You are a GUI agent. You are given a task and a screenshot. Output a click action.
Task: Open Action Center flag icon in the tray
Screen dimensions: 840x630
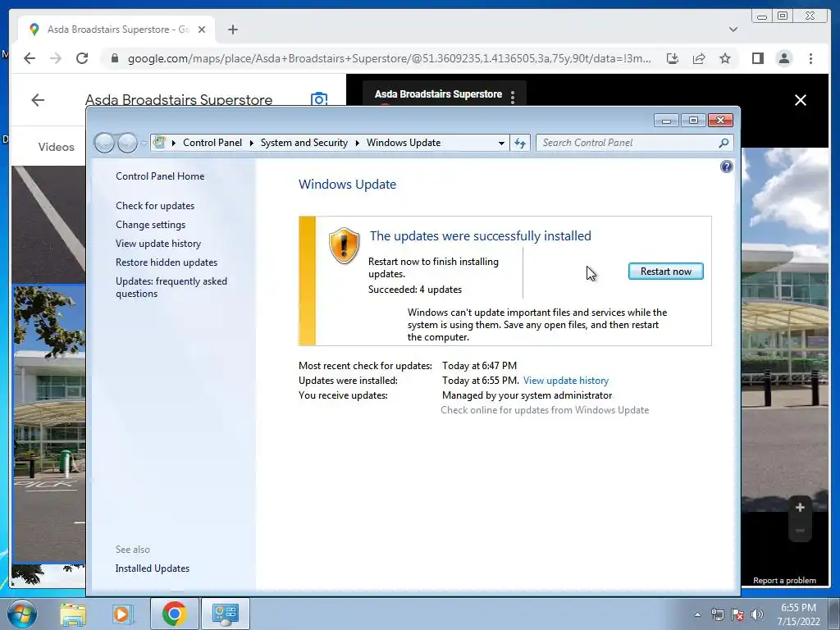tap(737, 614)
